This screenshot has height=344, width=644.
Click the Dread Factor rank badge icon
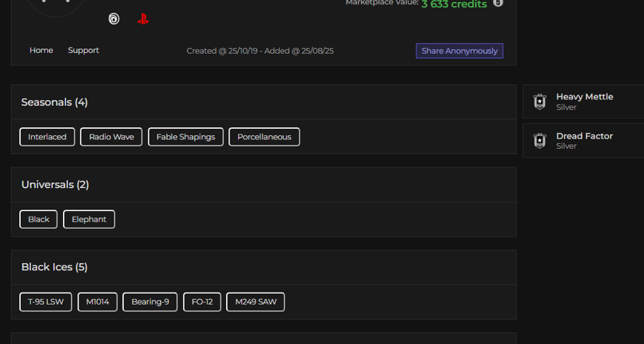540,141
